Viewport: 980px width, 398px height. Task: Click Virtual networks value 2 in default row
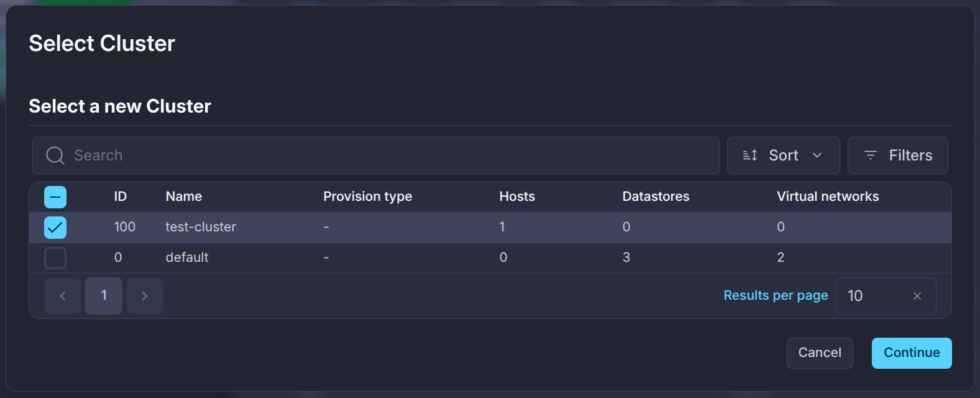click(x=781, y=257)
